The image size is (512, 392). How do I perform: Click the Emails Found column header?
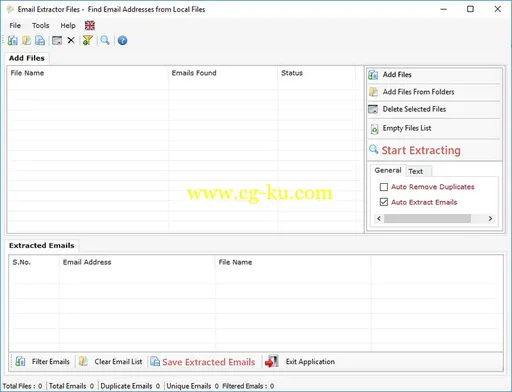223,73
